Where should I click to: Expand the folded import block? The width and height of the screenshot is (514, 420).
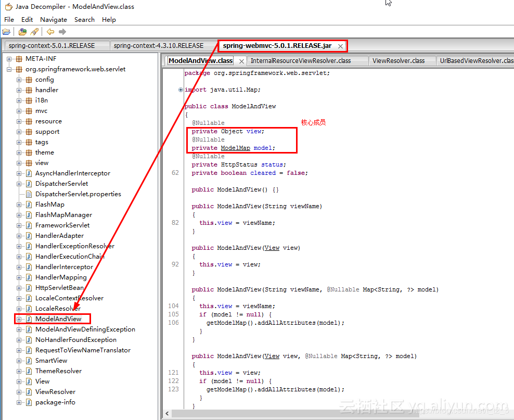click(x=181, y=90)
